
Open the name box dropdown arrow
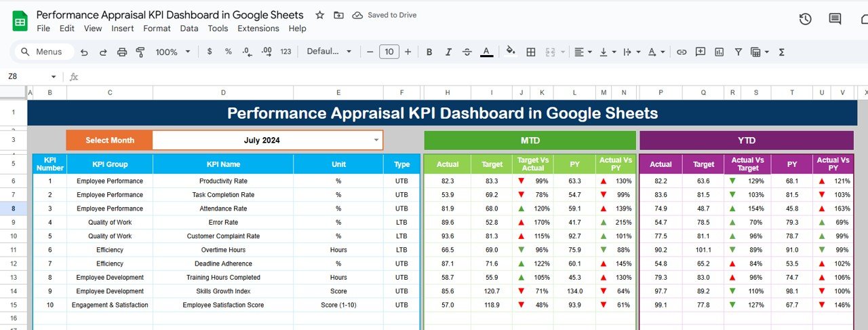point(54,77)
